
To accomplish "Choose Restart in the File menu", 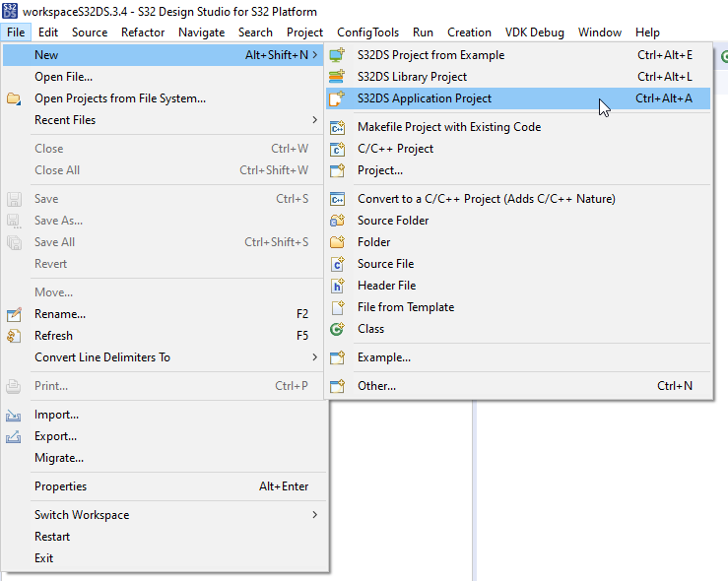I will click(164, 537).
